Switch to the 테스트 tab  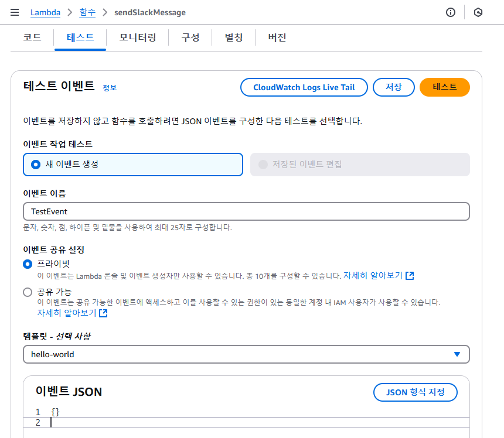pos(80,37)
